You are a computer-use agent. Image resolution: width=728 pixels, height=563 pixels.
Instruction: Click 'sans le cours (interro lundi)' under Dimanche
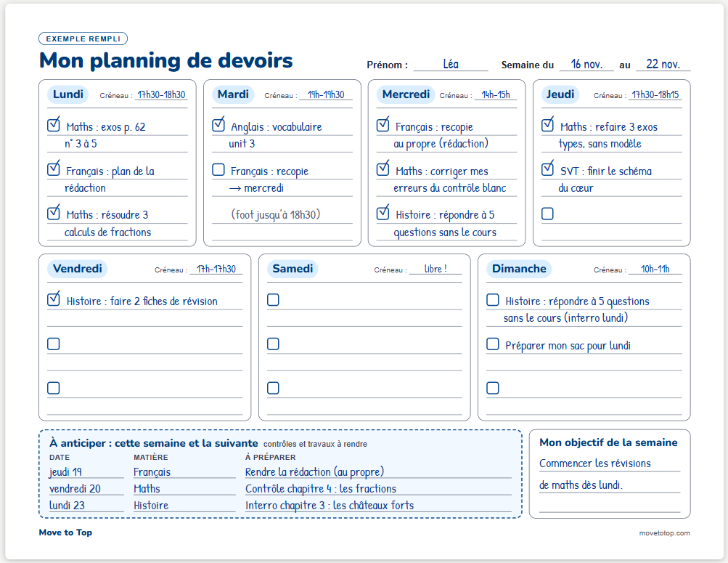point(565,318)
